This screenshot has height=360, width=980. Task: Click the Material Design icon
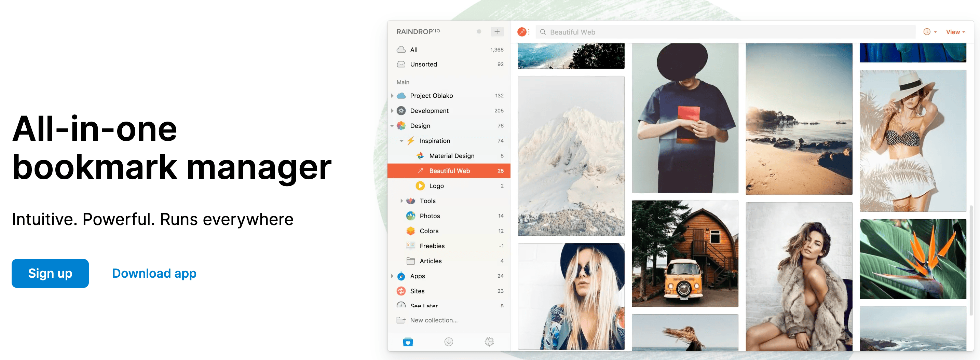coord(420,156)
